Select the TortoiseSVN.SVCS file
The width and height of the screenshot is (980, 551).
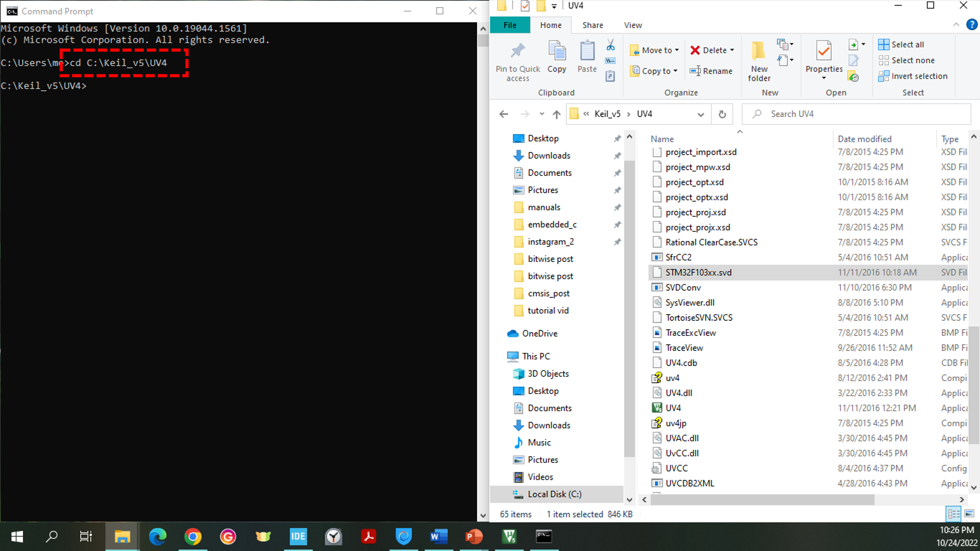click(x=698, y=318)
